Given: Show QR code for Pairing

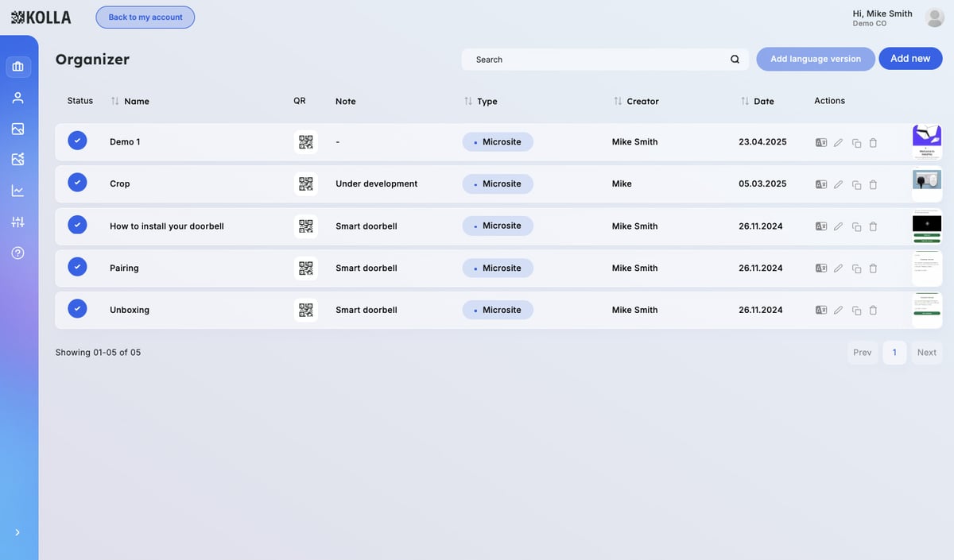Looking at the screenshot, I should click(x=305, y=268).
